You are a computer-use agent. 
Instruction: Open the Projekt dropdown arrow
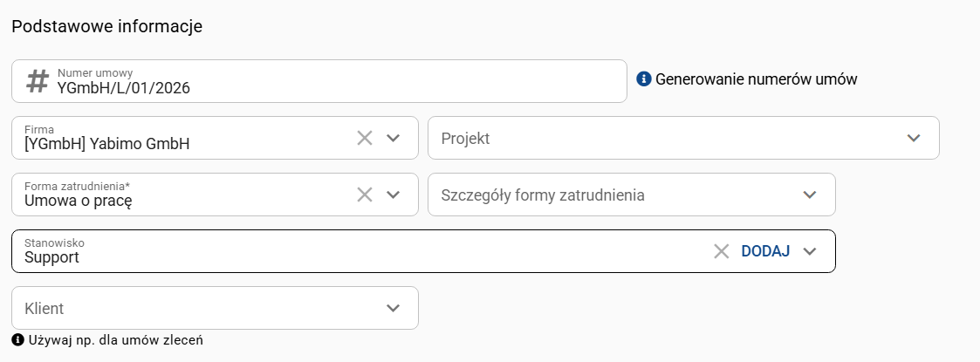pos(914,138)
